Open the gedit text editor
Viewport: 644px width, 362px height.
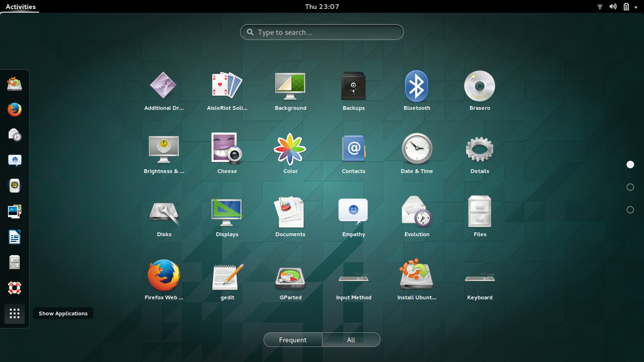[x=227, y=276]
